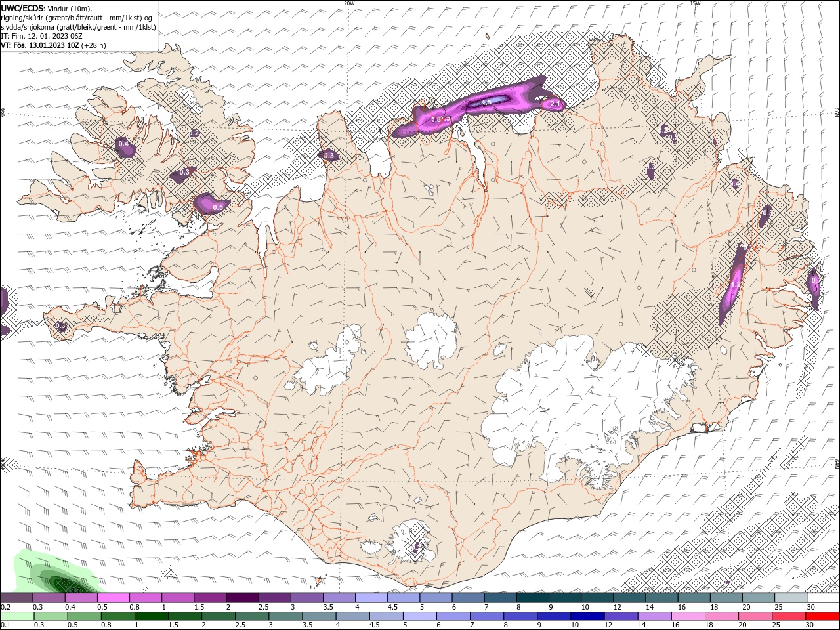Screen dimensions: 840x630
Task: Click the 20W longitude label
Action: 349,3
